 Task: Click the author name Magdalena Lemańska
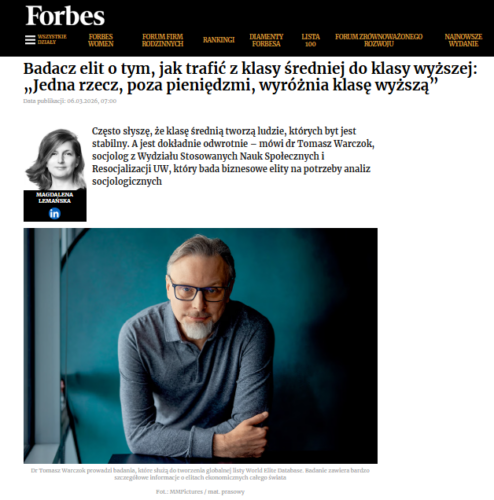[x=55, y=198]
